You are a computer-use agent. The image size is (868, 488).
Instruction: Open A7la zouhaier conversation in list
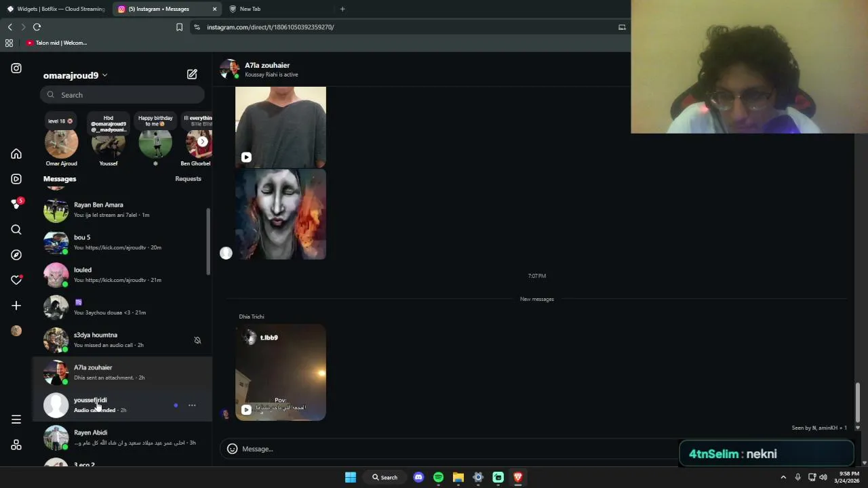pyautogui.click(x=122, y=372)
